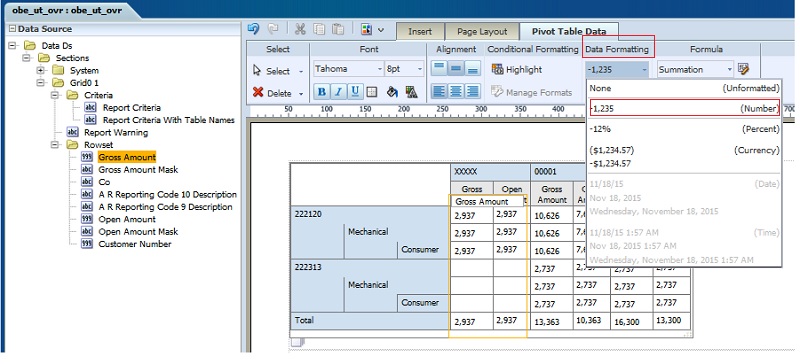The height and width of the screenshot is (364, 800).
Task: Select the Co field in Rowset
Action: [x=104, y=182]
